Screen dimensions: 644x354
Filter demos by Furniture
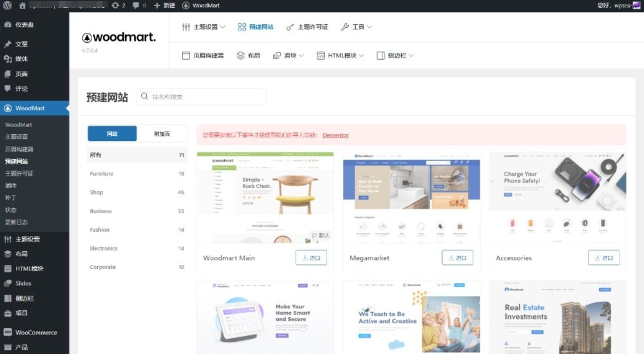(x=137, y=174)
